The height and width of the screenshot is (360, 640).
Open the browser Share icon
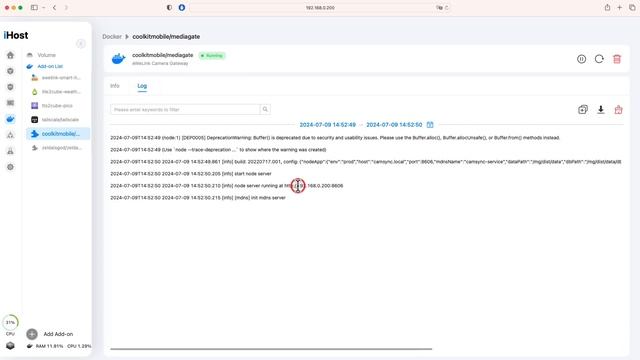tap(607, 7)
